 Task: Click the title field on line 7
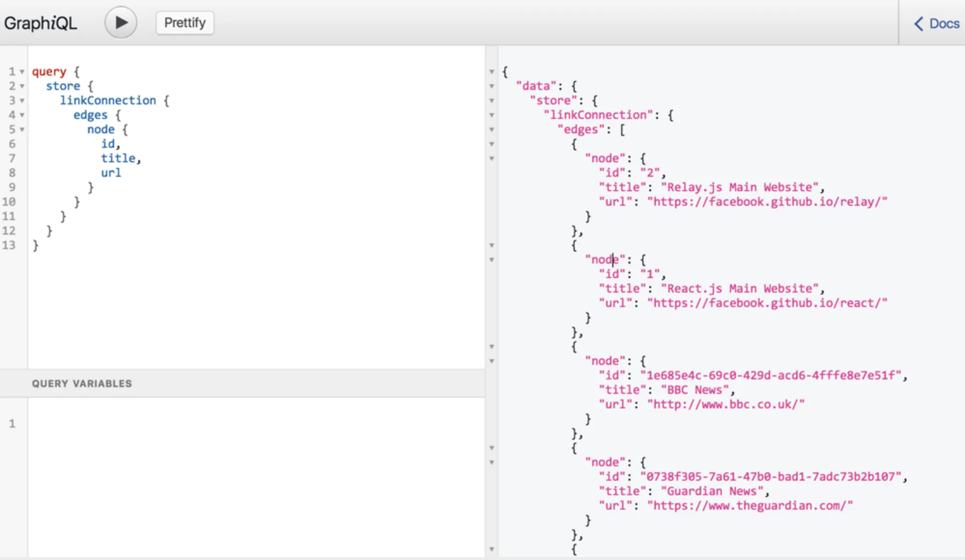point(118,158)
